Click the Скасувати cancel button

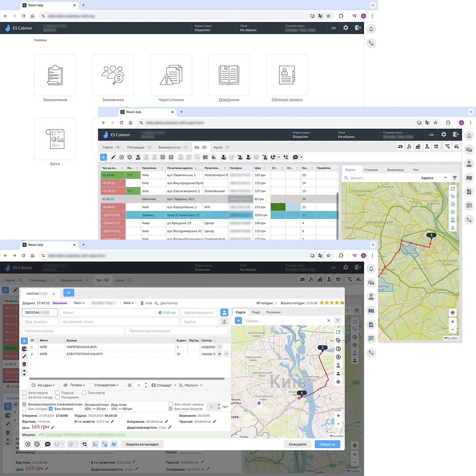[x=297, y=444]
